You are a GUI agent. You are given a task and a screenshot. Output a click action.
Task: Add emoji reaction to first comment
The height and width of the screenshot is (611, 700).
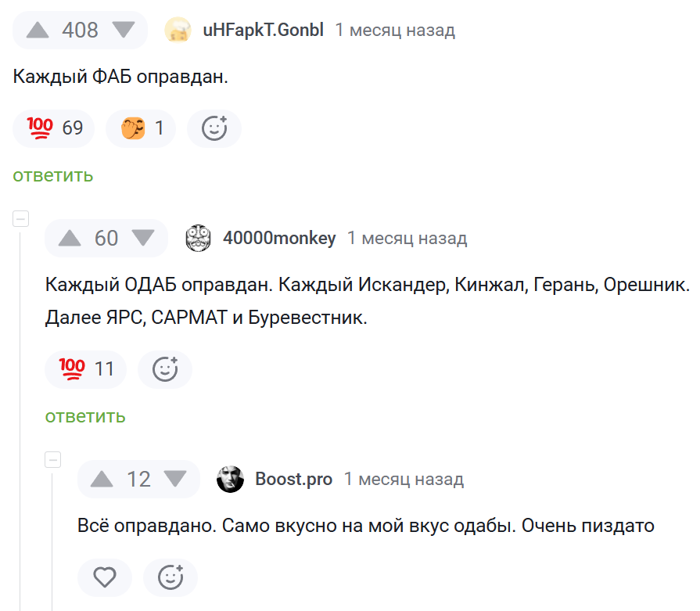(214, 128)
